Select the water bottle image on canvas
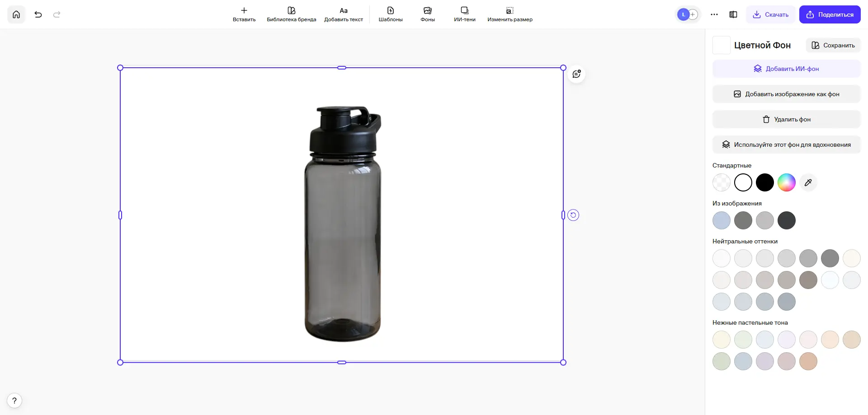Screen dimensions: 868x415 pos(343,224)
